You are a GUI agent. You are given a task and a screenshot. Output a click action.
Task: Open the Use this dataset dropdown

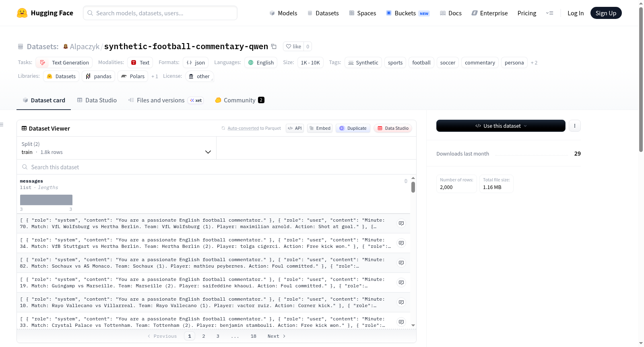pos(501,126)
